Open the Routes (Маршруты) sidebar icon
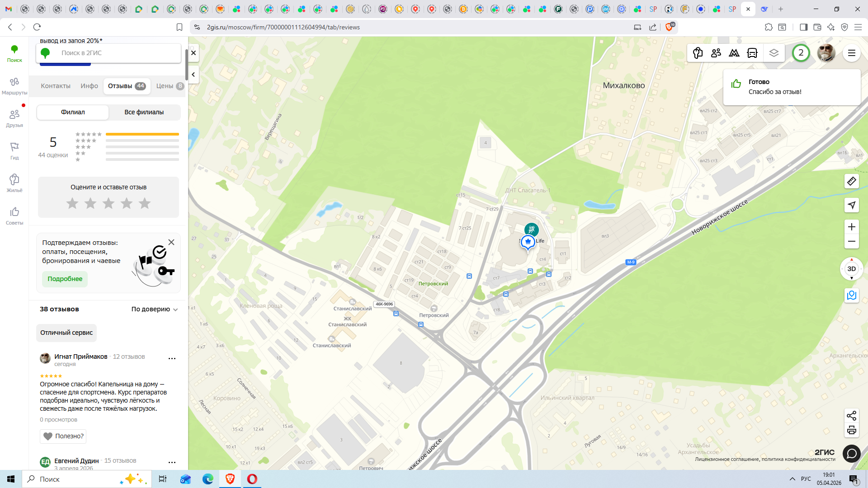868x488 pixels. [14, 85]
